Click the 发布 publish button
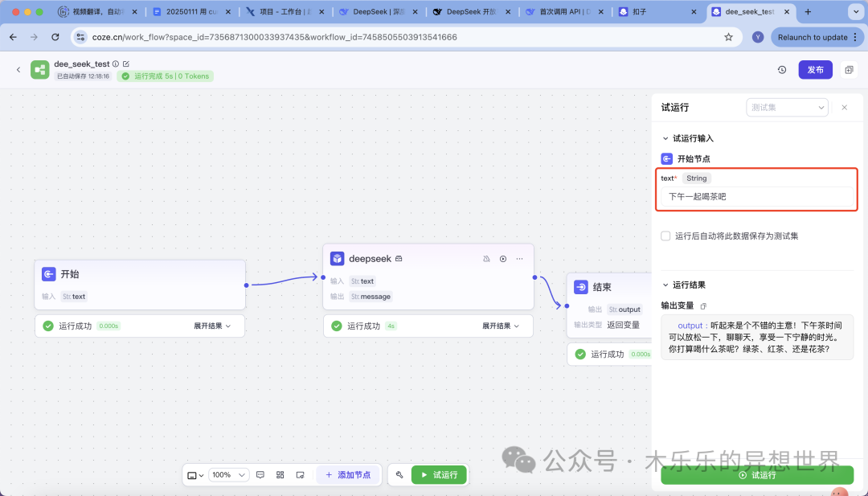Image resolution: width=868 pixels, height=496 pixels. 815,70
